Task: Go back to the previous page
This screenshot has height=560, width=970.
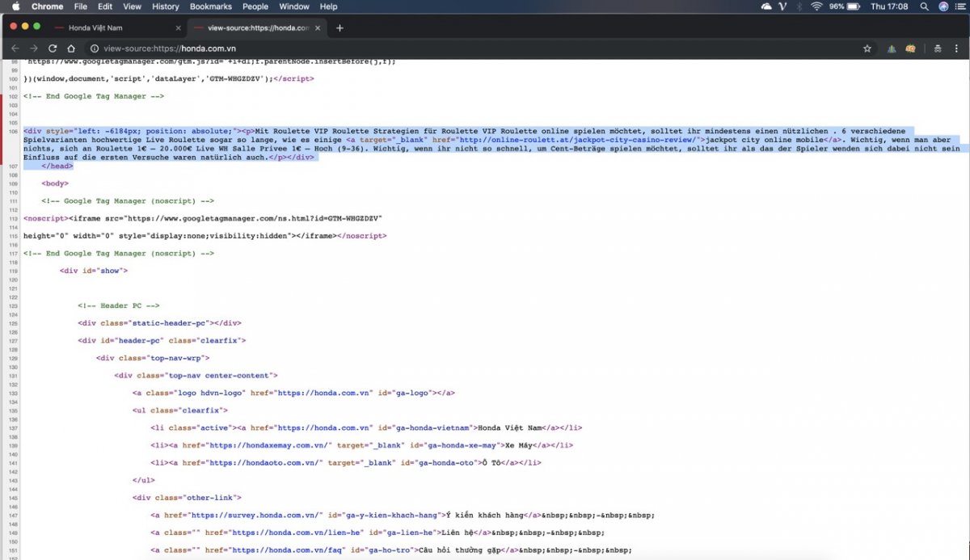Action: (x=15, y=48)
